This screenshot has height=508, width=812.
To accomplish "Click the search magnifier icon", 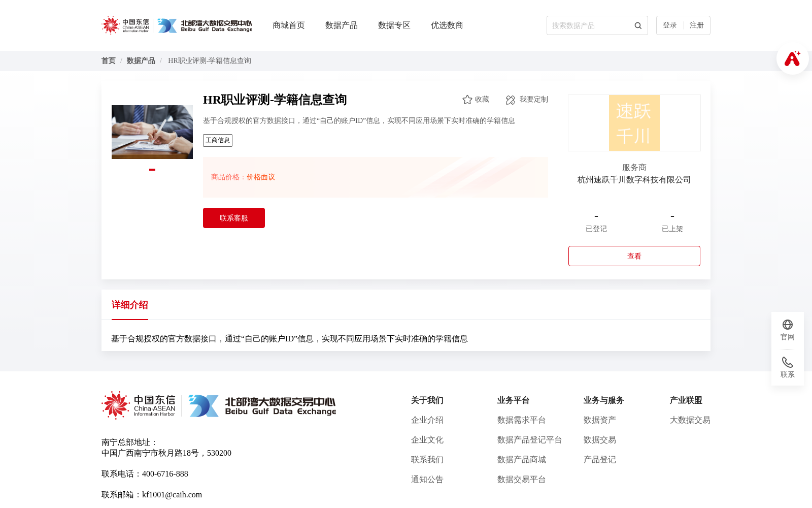I will 638,25.
